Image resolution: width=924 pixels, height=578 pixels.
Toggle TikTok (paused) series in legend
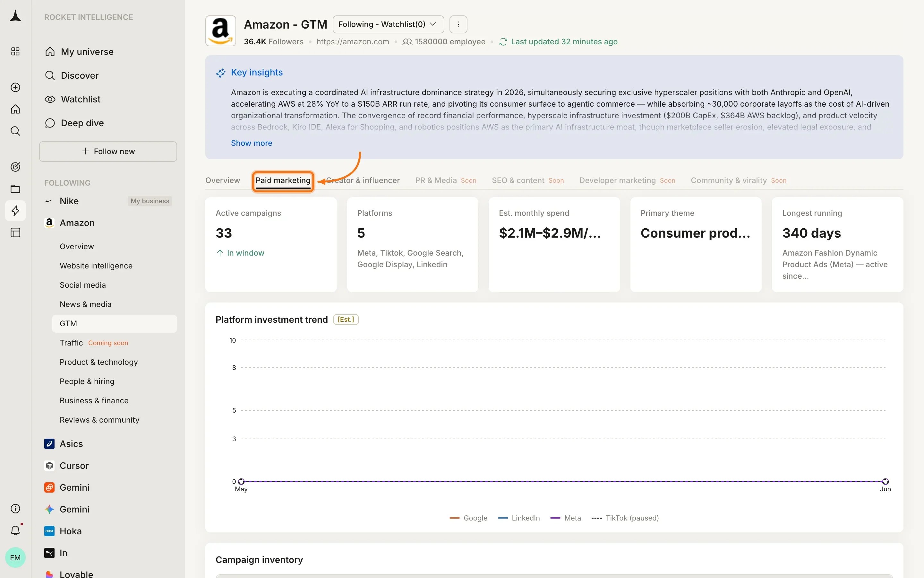[x=625, y=518]
